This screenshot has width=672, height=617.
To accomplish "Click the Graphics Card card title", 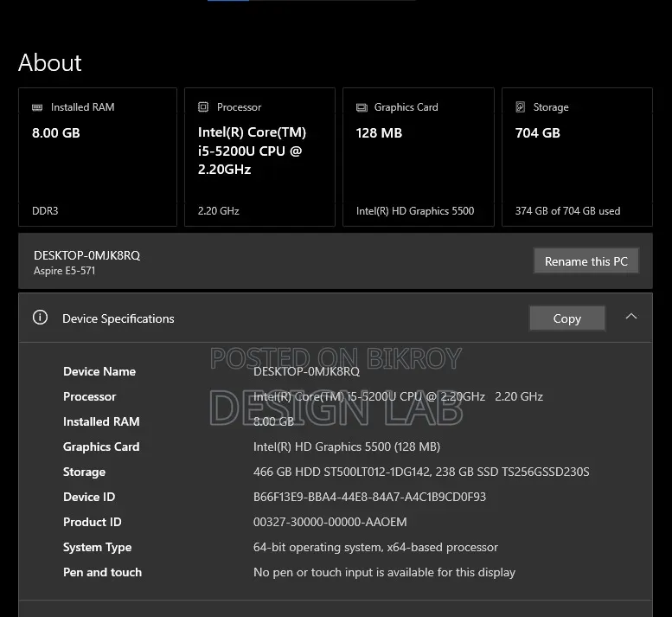I will tap(406, 107).
